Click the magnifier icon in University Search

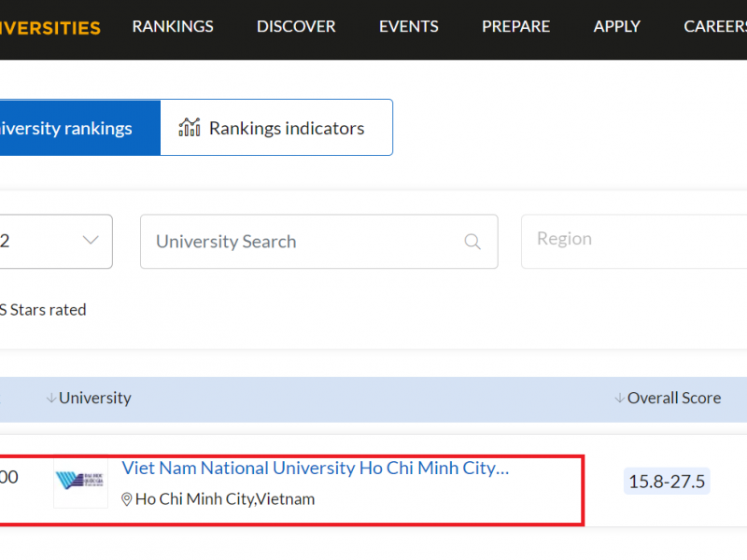(x=472, y=242)
